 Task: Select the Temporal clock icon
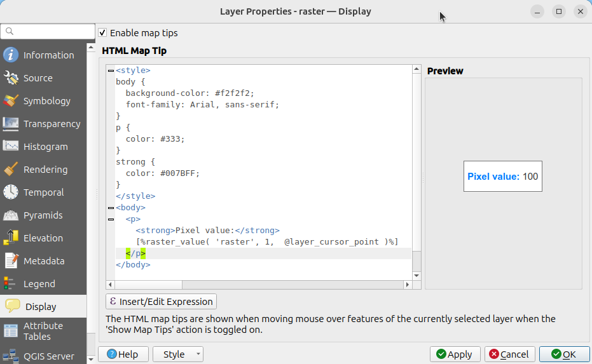click(11, 192)
